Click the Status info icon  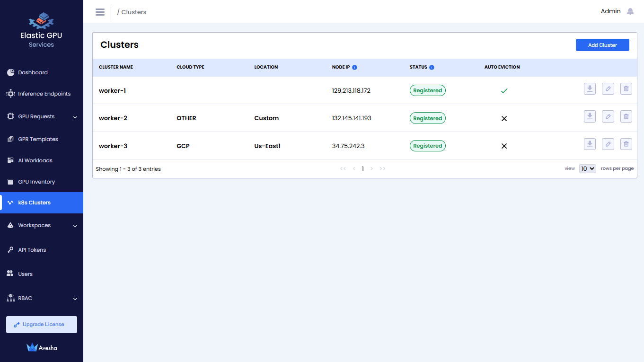(432, 67)
